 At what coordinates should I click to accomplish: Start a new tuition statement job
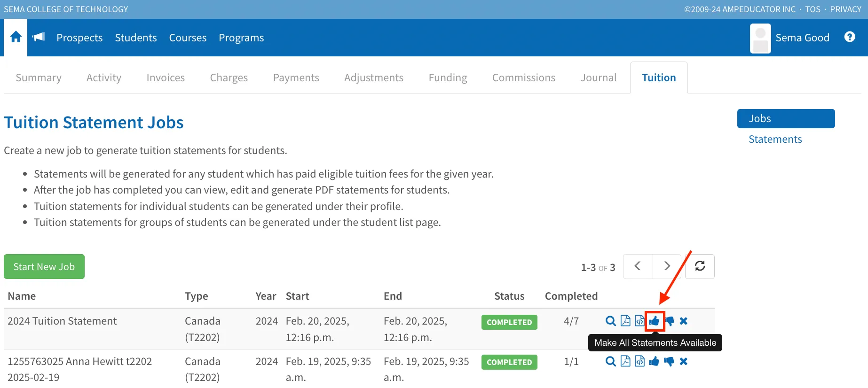(44, 266)
